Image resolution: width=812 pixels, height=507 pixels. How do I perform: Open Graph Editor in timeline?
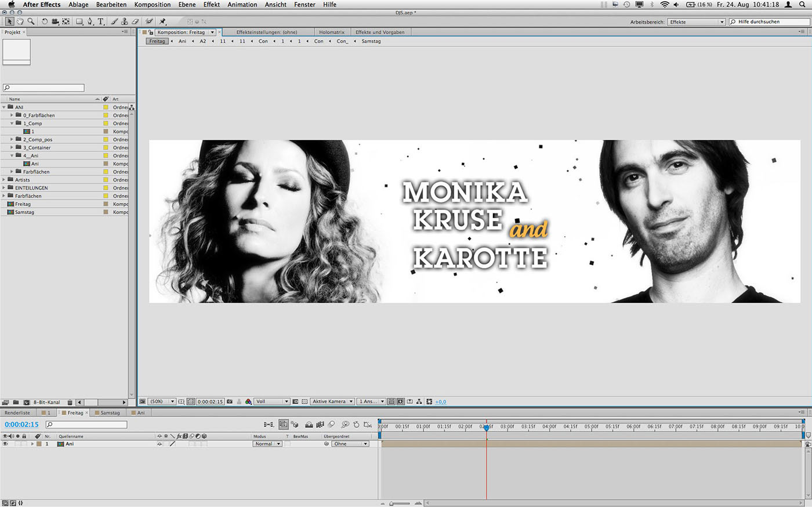368,425
